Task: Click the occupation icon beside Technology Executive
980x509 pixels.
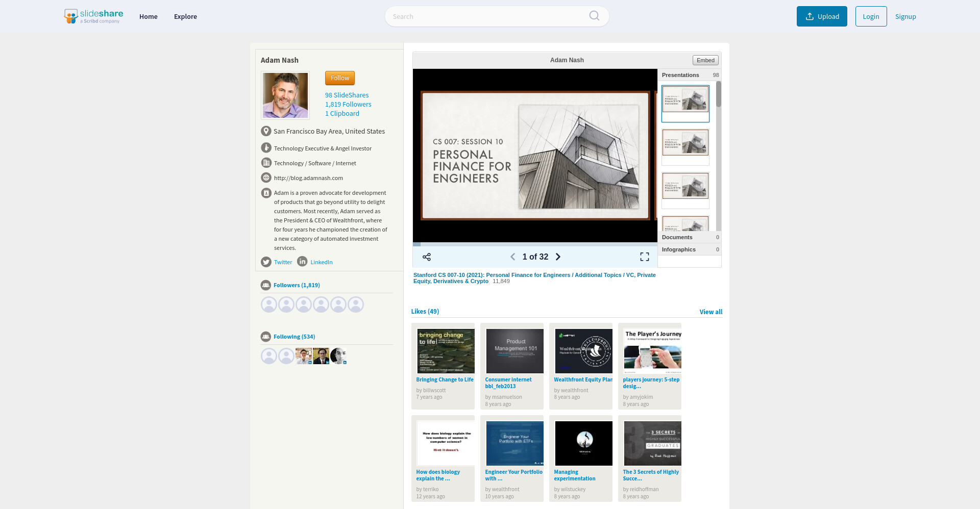Action: pyautogui.click(x=266, y=148)
